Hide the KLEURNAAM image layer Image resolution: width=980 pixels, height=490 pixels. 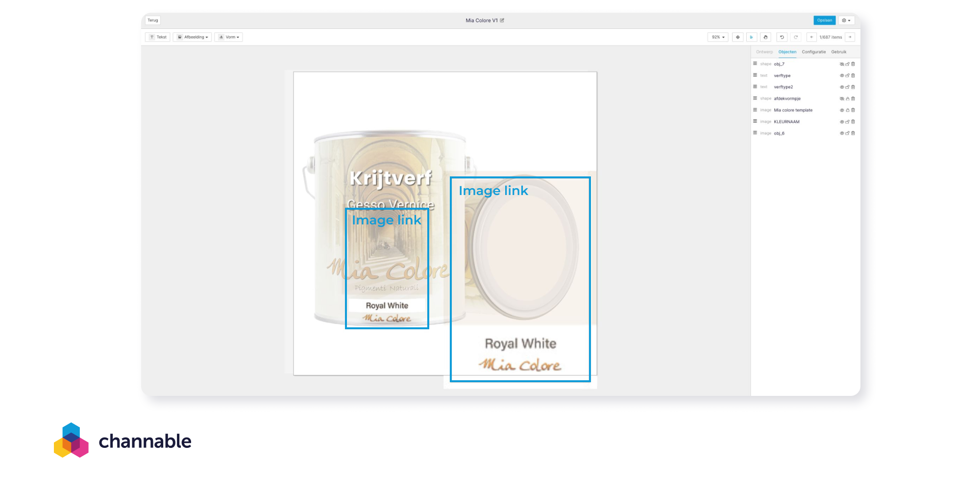pyautogui.click(x=842, y=122)
